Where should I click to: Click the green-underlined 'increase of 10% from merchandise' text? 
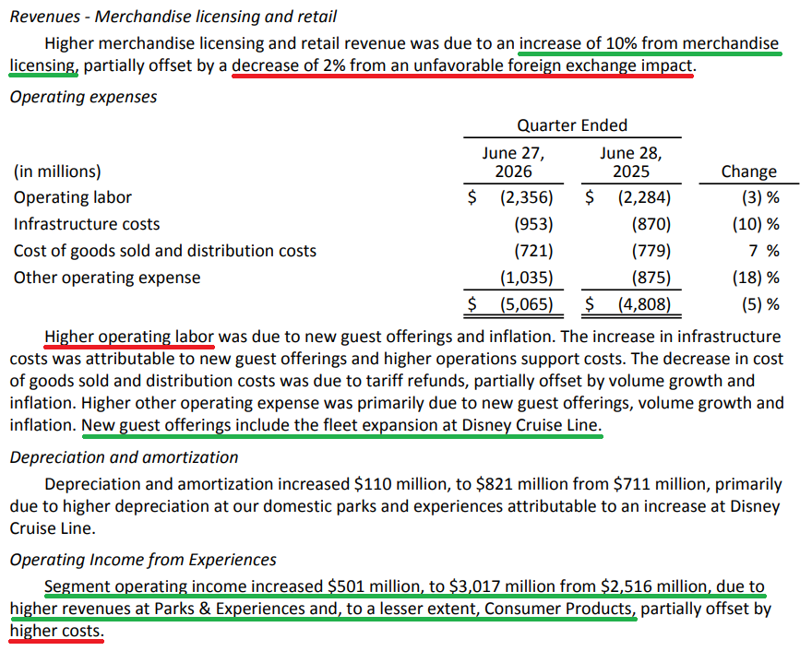(x=650, y=43)
